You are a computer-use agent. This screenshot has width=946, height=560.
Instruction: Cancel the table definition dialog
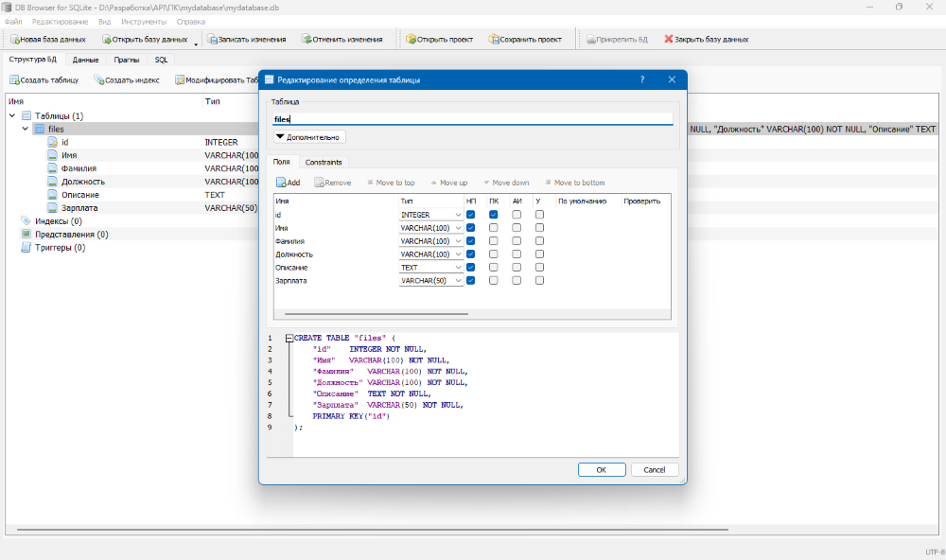pos(655,469)
